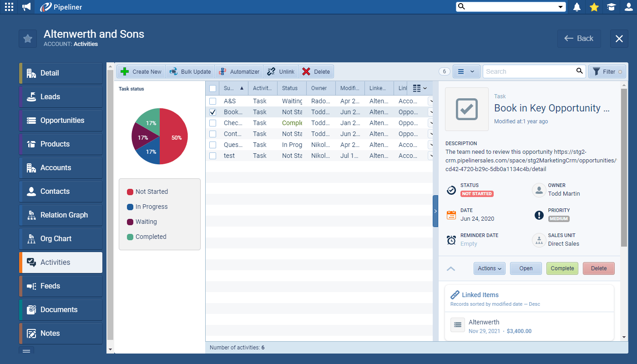Click the announcements megaphone icon
The width and height of the screenshot is (637, 364).
coord(26,7)
